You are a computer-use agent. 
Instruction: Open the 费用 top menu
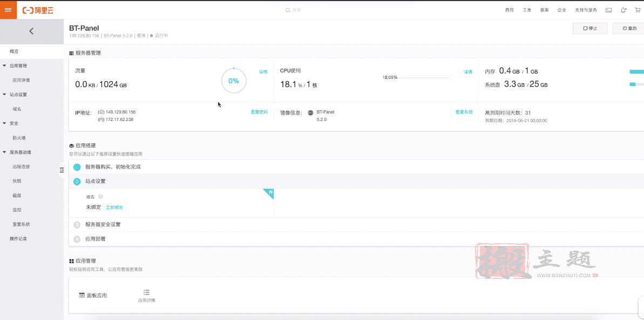point(510,10)
